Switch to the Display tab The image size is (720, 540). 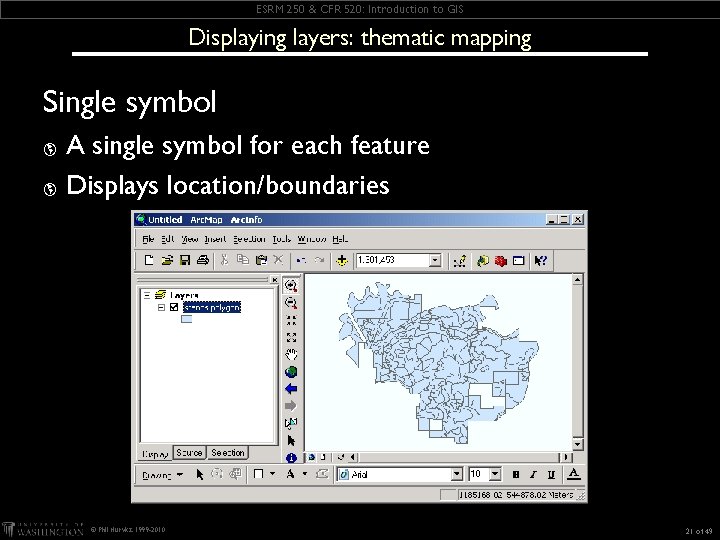coord(155,454)
